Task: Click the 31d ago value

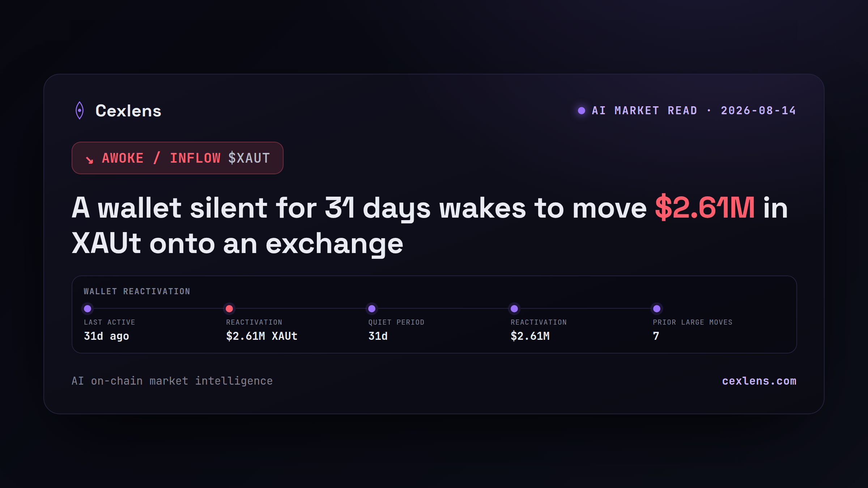Action: (106, 336)
